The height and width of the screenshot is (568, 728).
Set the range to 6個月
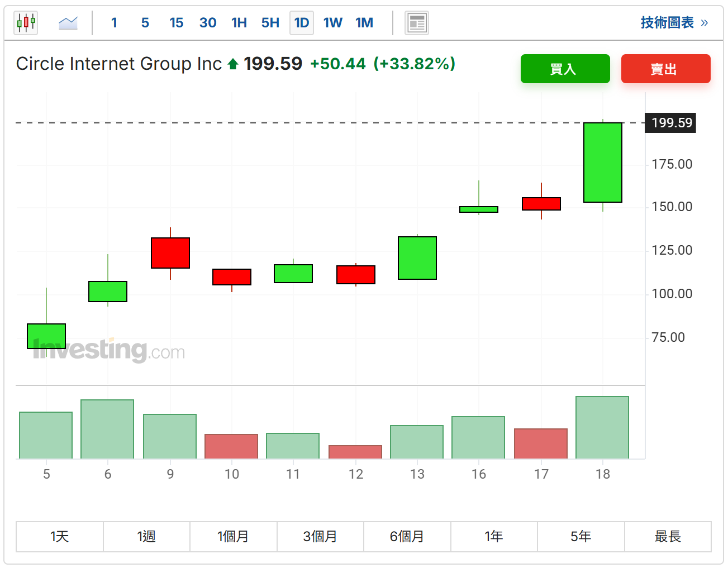pos(407,537)
